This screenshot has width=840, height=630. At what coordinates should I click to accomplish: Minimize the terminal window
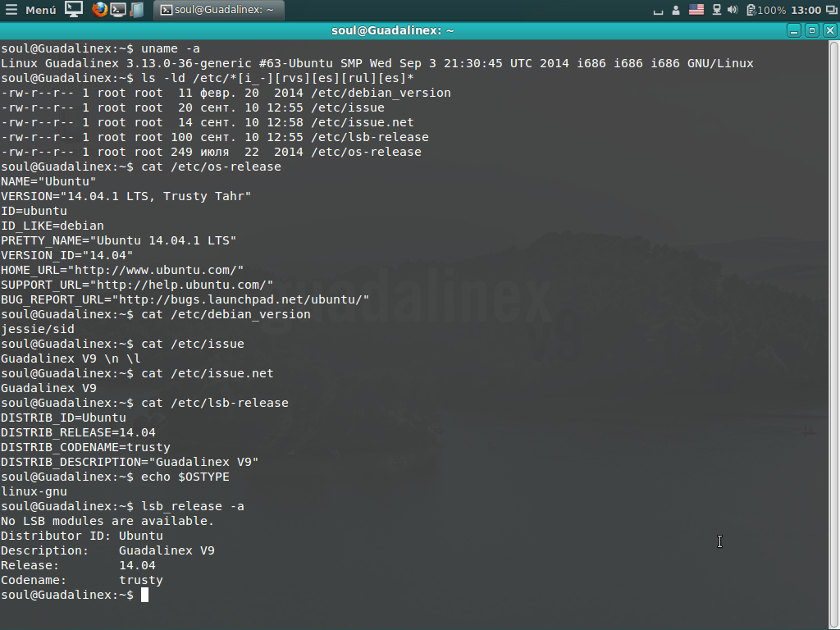click(794, 30)
